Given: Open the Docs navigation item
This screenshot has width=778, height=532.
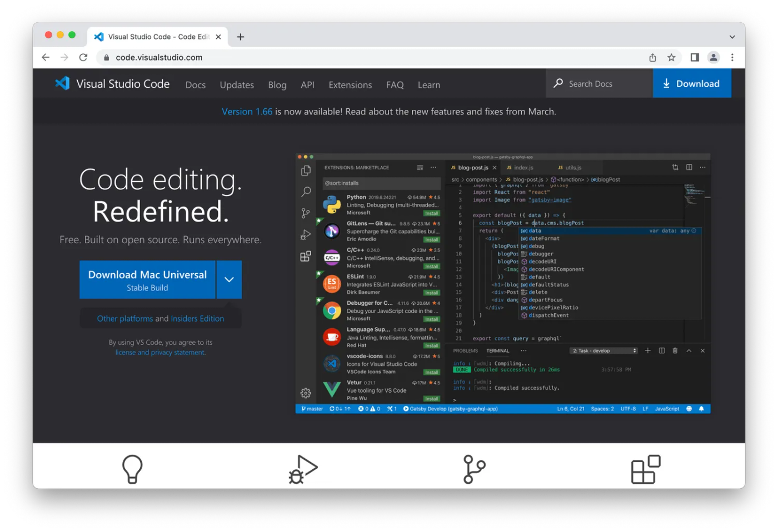Looking at the screenshot, I should click(x=195, y=84).
